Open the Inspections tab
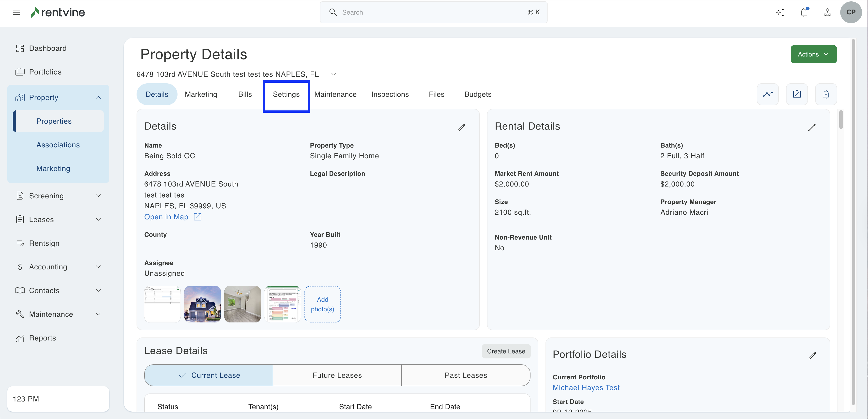868x419 pixels. [390, 94]
